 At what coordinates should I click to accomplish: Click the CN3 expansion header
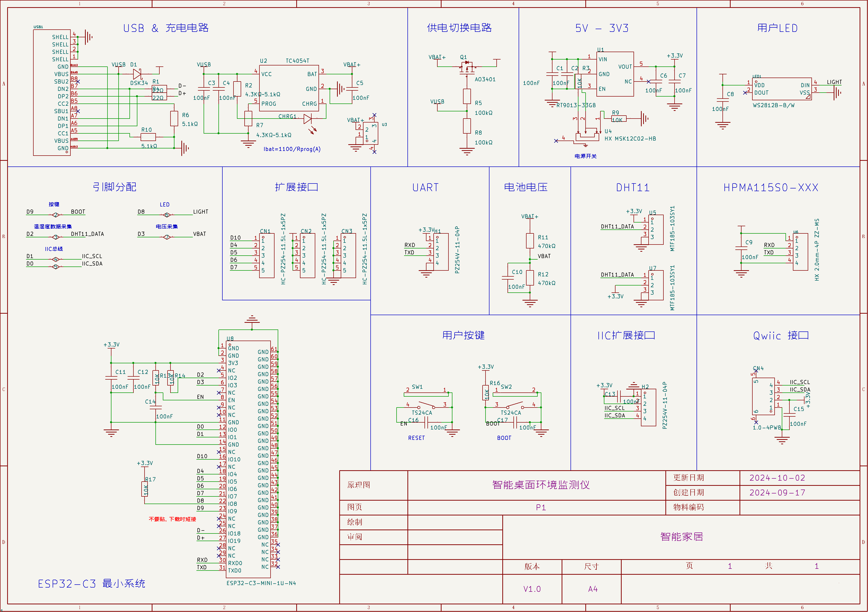click(x=348, y=256)
